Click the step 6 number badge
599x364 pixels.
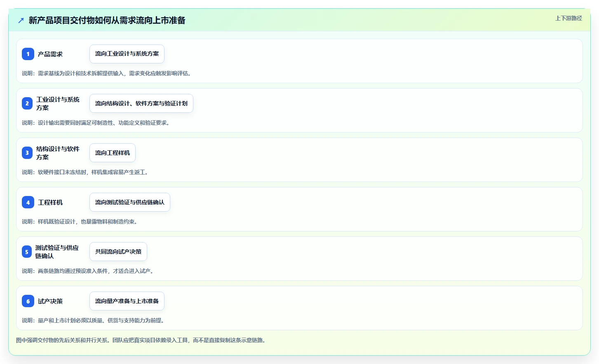(28, 301)
